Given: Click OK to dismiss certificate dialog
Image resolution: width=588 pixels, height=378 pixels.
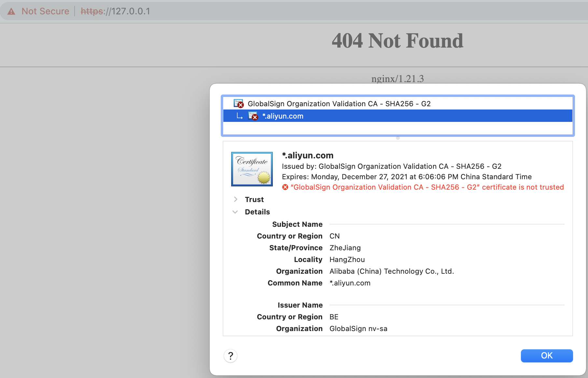Looking at the screenshot, I should (547, 356).
